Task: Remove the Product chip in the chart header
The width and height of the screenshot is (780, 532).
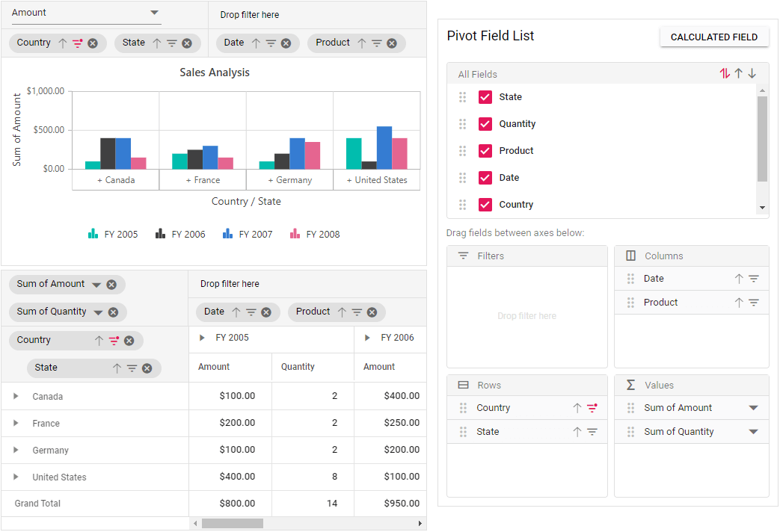Action: coord(393,43)
